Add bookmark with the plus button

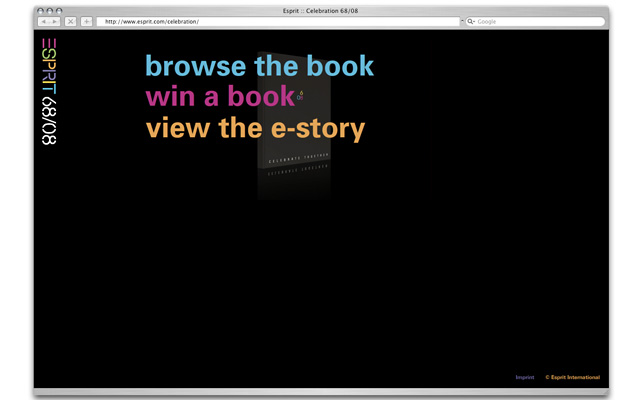(87, 22)
